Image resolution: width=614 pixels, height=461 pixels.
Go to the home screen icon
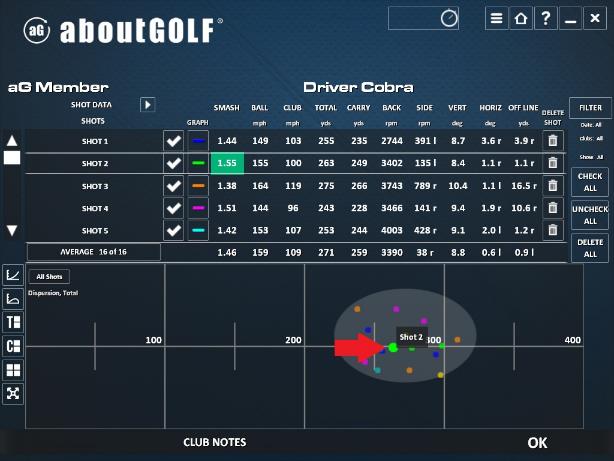(521, 18)
